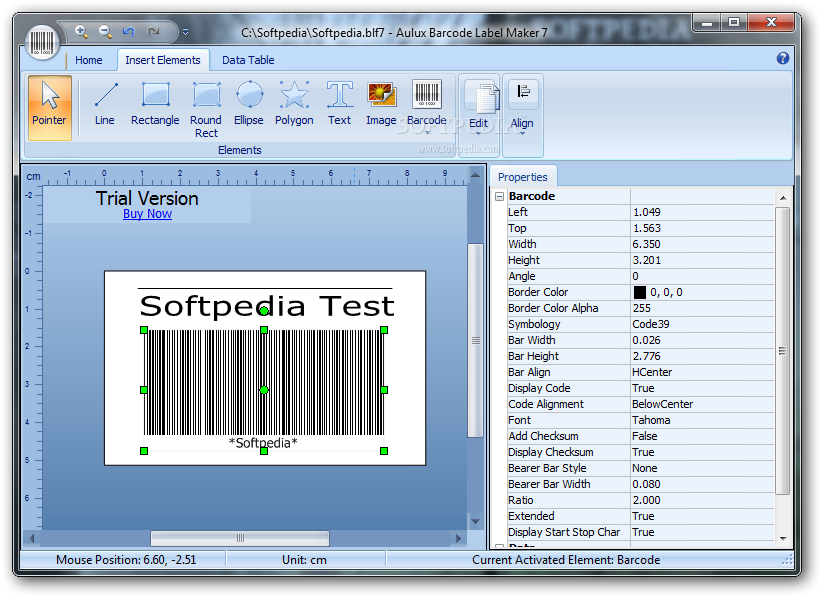Select the Font value Tahoma
The height and width of the screenshot is (597, 822).
pos(702,420)
